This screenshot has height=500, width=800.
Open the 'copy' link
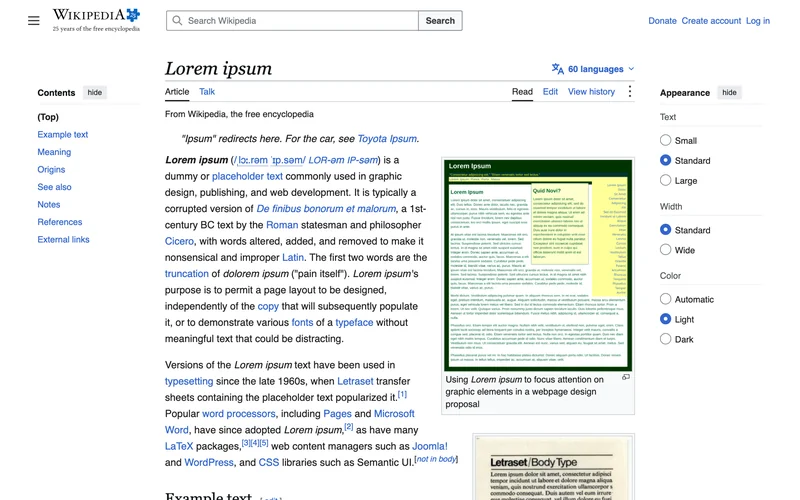tap(268, 307)
